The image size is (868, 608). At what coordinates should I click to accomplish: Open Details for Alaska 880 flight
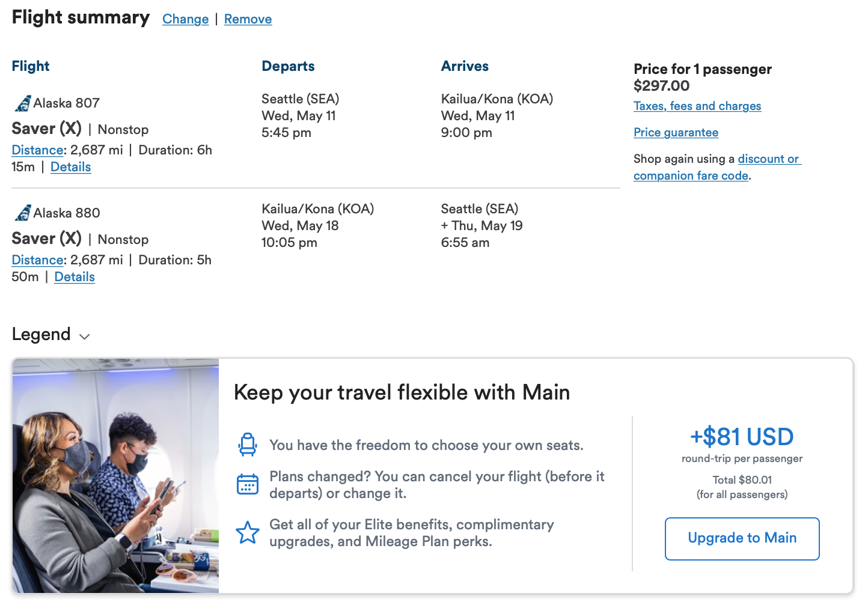click(x=75, y=277)
